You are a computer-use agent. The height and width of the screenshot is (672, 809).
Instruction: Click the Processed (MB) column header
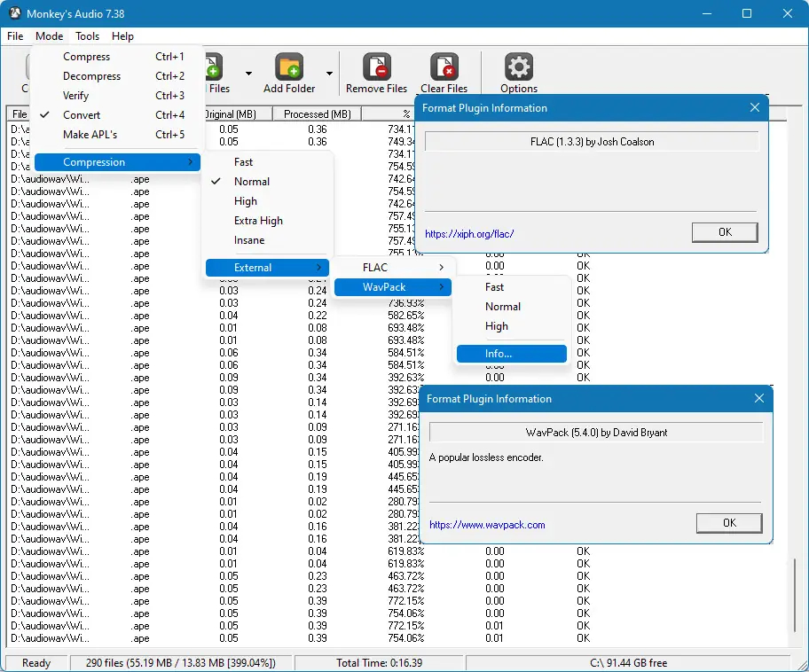pos(317,114)
